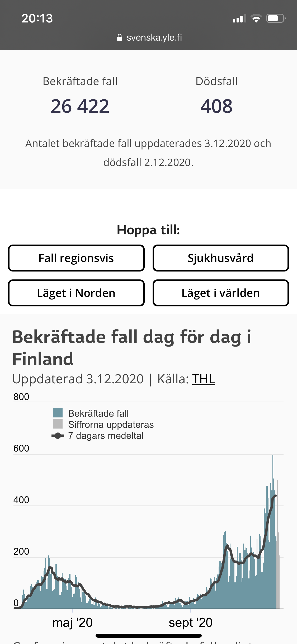Tap the svenska.yle.fi address bar
The height and width of the screenshot is (644, 297).
tap(149, 38)
